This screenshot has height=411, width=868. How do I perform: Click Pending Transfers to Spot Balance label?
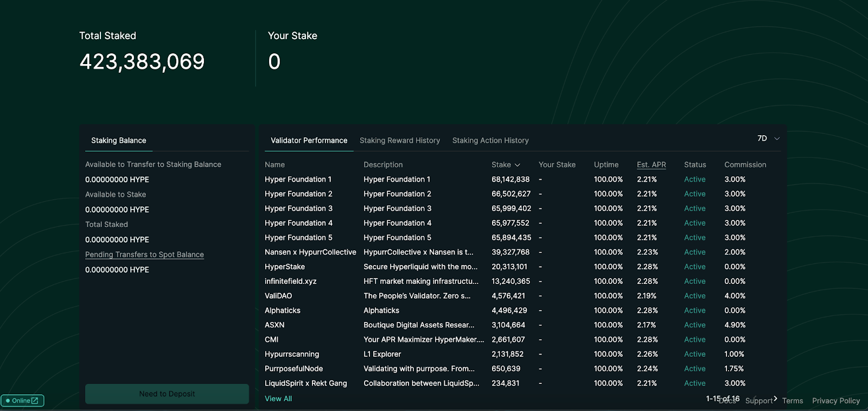144,255
